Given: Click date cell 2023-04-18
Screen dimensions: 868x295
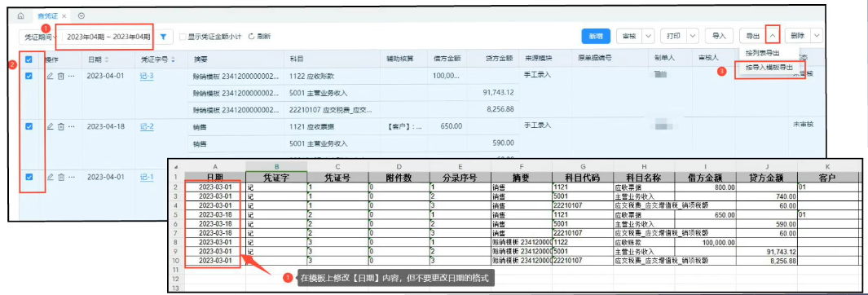Looking at the screenshot, I should click(x=106, y=127).
